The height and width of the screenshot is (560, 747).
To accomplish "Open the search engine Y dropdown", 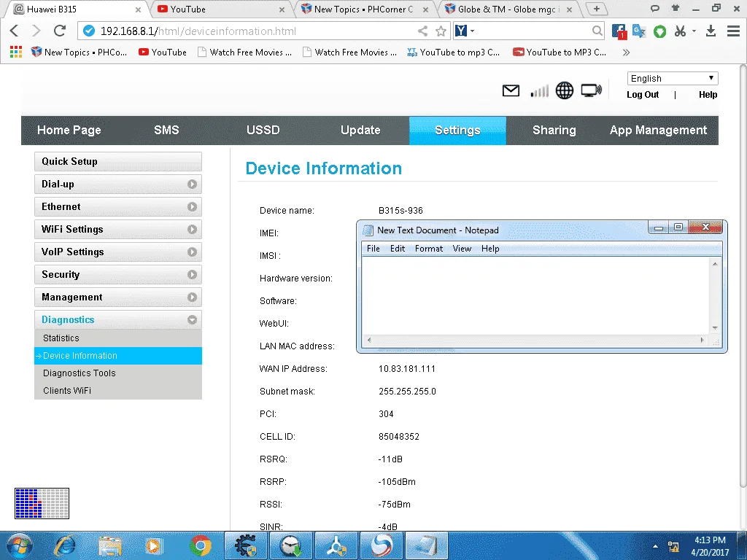I will tap(465, 31).
